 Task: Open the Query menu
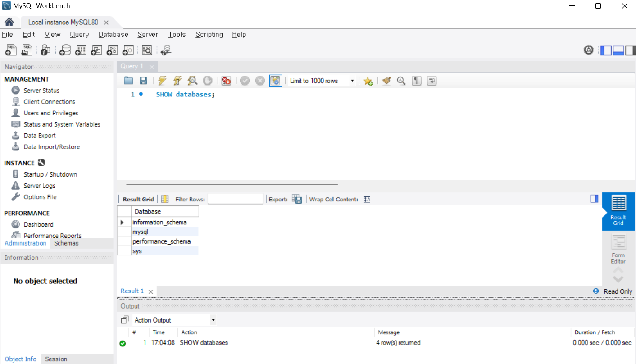(79, 35)
